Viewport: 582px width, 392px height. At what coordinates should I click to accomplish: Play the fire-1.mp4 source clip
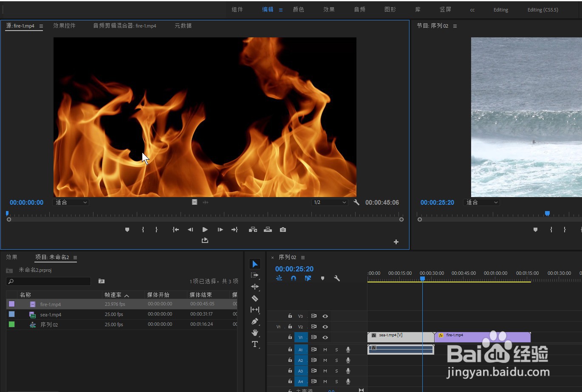[x=205, y=230]
